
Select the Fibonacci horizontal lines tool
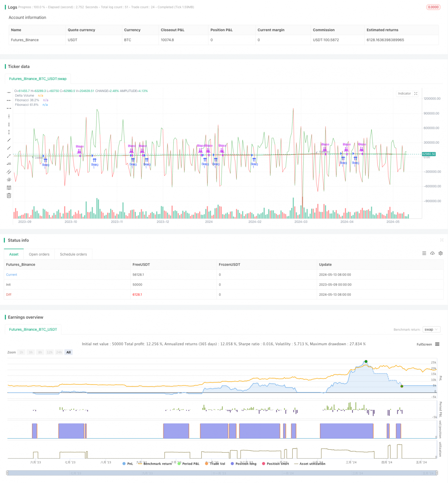9,187
